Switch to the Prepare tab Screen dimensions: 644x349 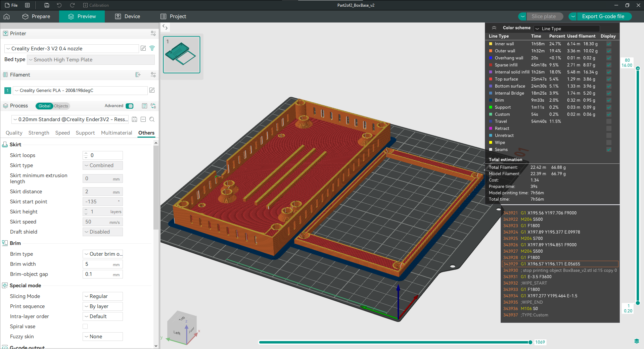(x=36, y=16)
